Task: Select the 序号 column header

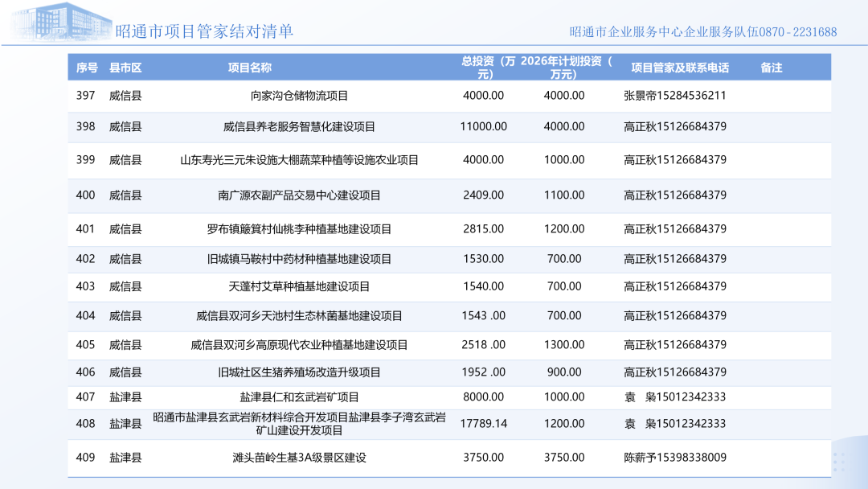Action: click(x=87, y=68)
